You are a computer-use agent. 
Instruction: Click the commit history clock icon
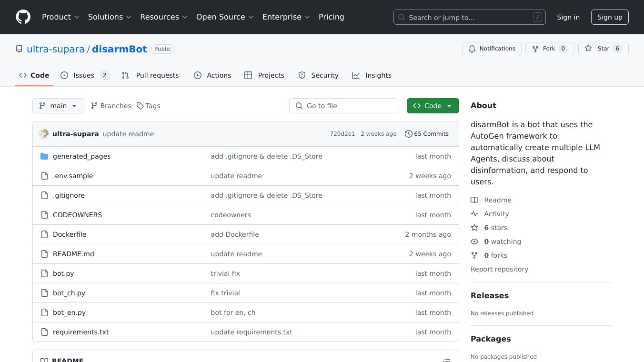coord(408,134)
